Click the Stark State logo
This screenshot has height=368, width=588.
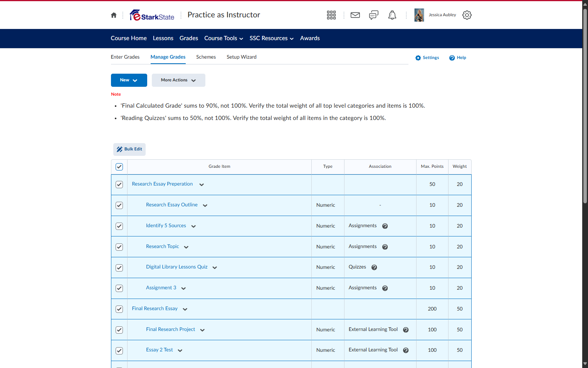point(152,15)
